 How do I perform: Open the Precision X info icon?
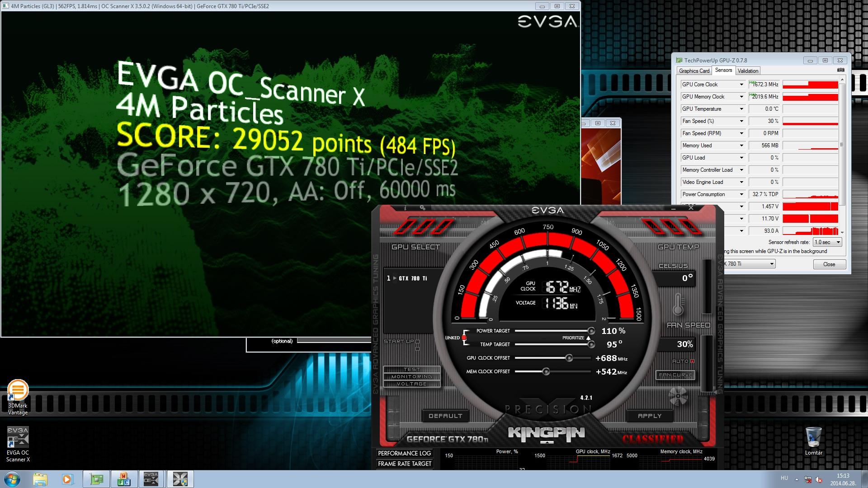405,208
